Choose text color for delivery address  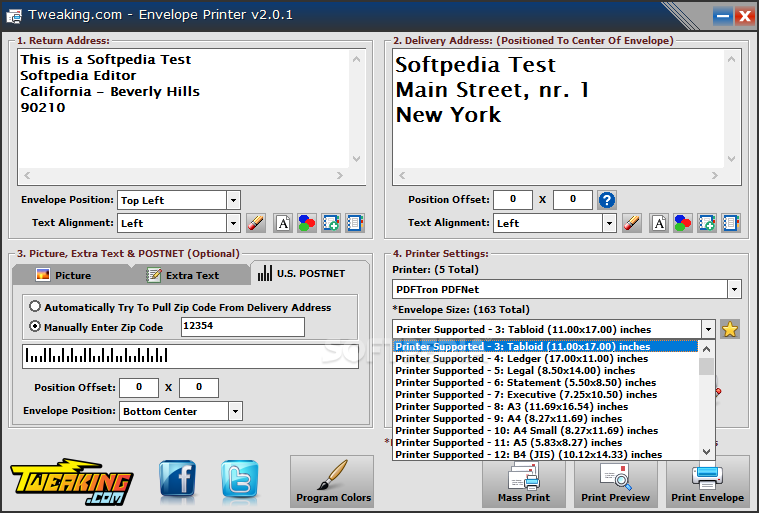[x=683, y=223]
